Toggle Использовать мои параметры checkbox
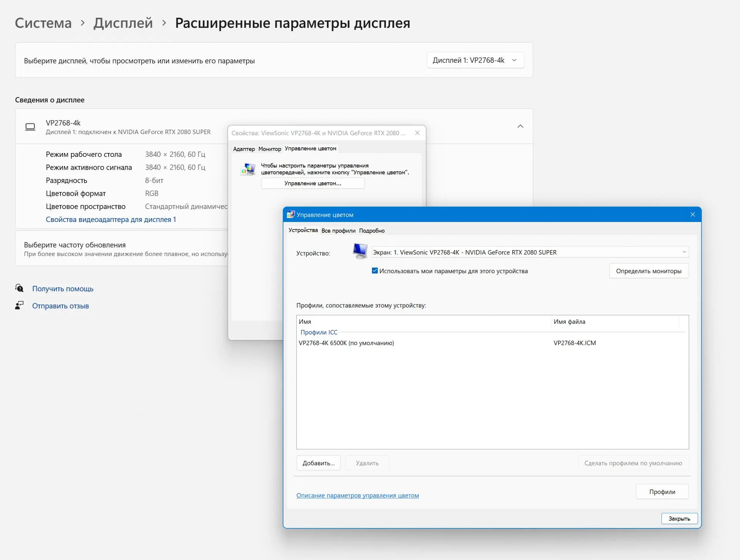 [375, 271]
